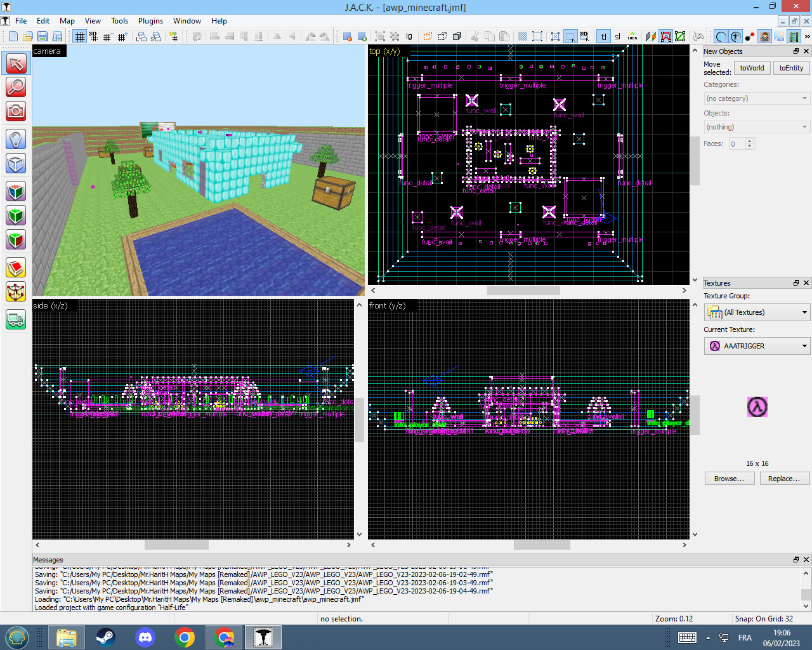Click the compile gamepad icon
Screen dimensions: 812x650
tap(698, 37)
